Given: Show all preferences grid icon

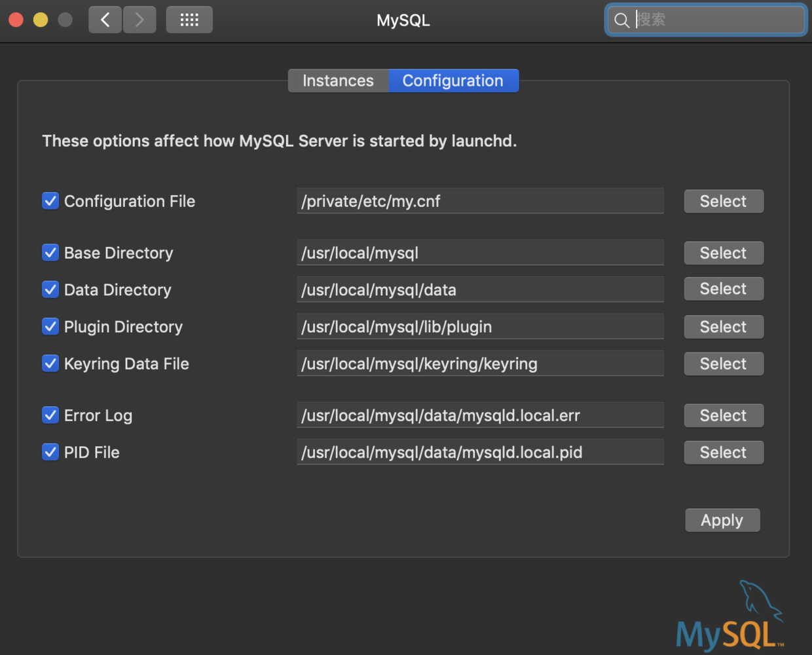Looking at the screenshot, I should [x=189, y=20].
